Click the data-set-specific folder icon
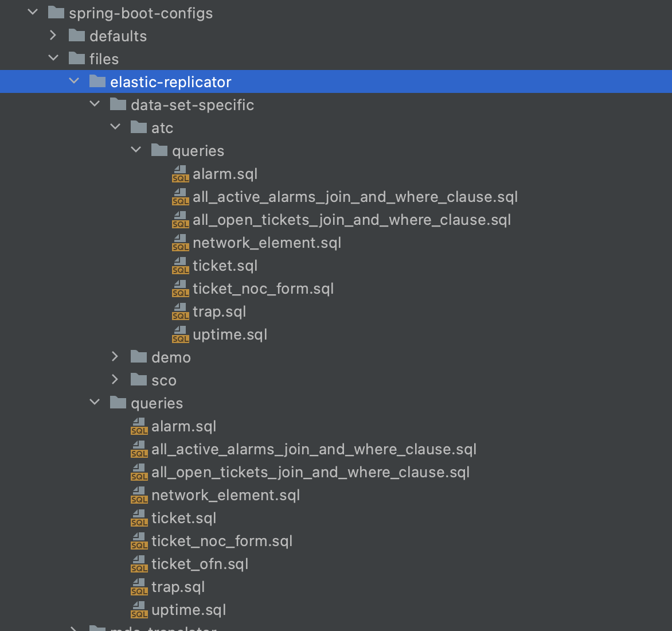 [x=118, y=105]
